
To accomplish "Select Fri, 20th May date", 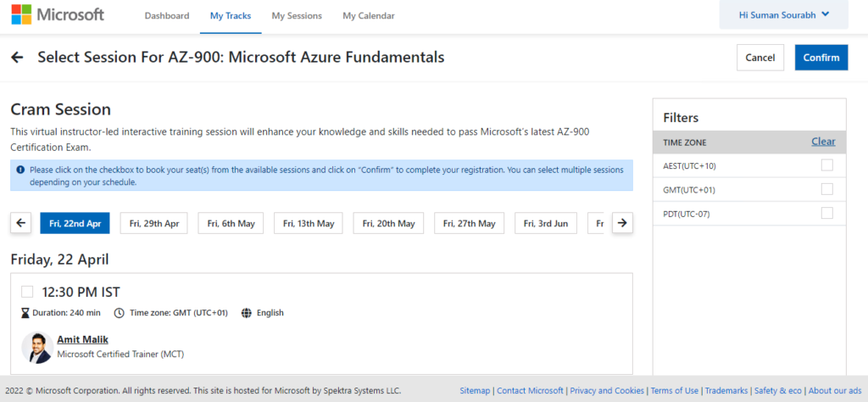I will click(388, 223).
